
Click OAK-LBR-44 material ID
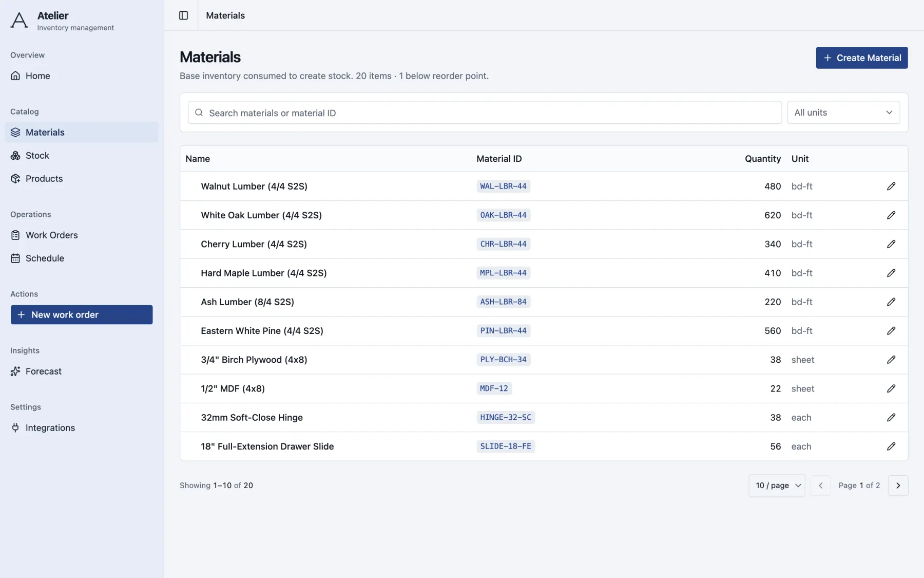click(503, 215)
